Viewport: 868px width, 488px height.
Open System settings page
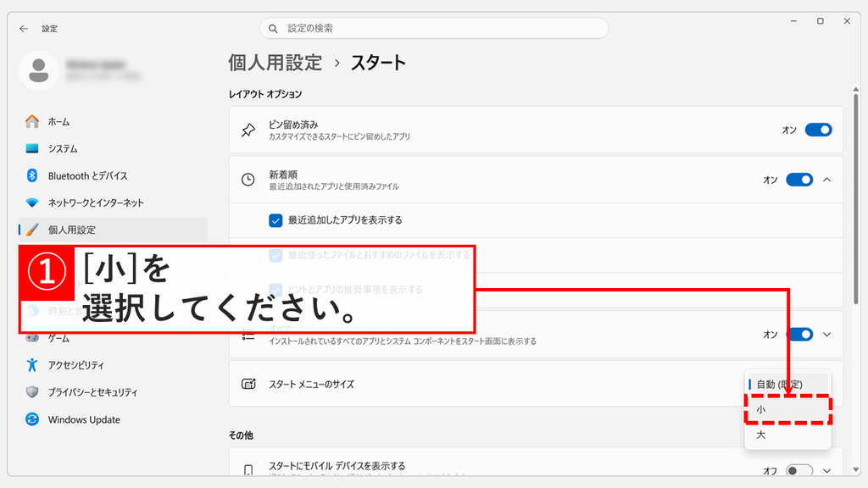[113, 148]
